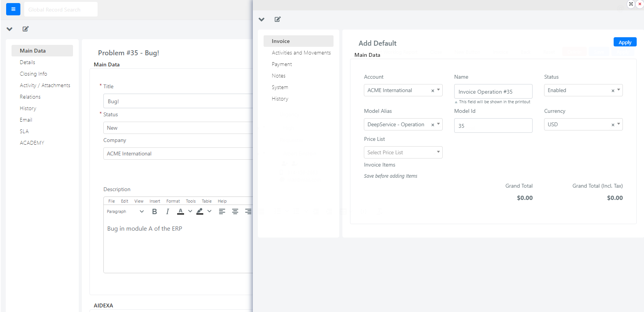Clear the Enabled status selection
The image size is (644, 312).
tap(613, 91)
